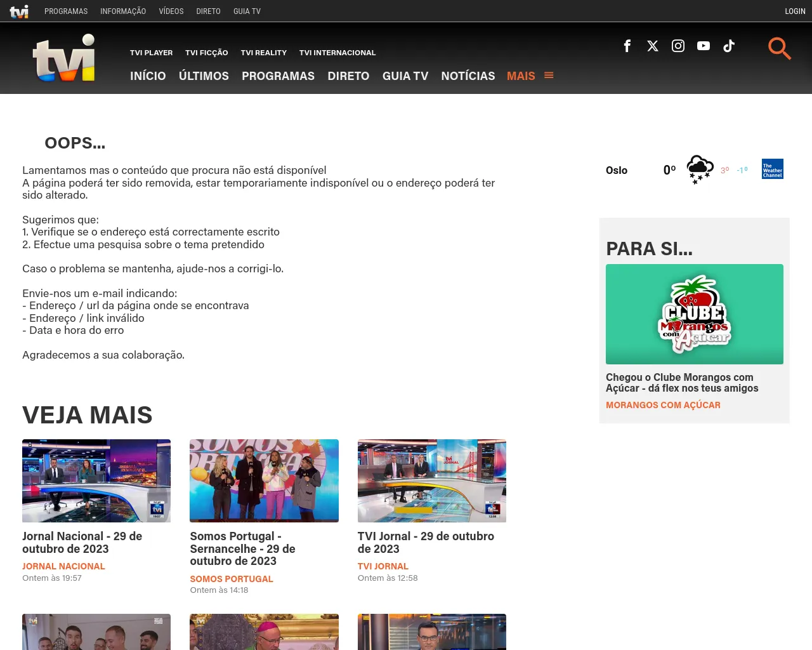Screen dimensions: 812x650
Task: Open TVI YouTube icon
Action: pyautogui.click(x=704, y=46)
